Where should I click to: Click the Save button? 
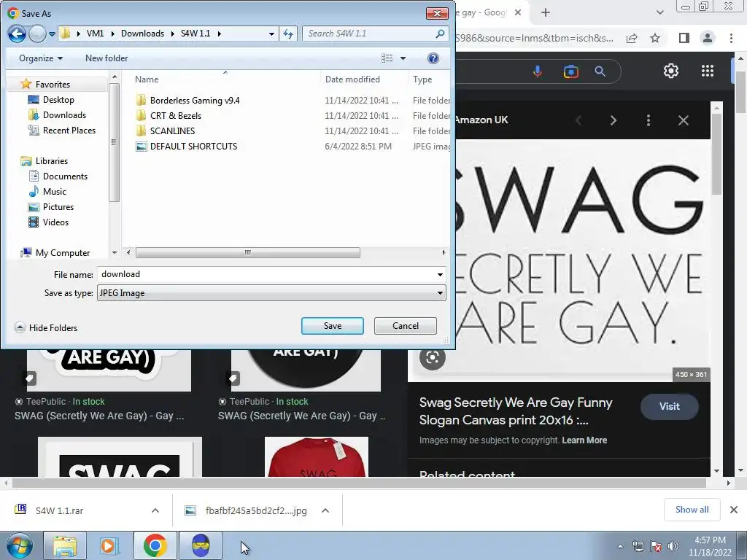pos(333,326)
